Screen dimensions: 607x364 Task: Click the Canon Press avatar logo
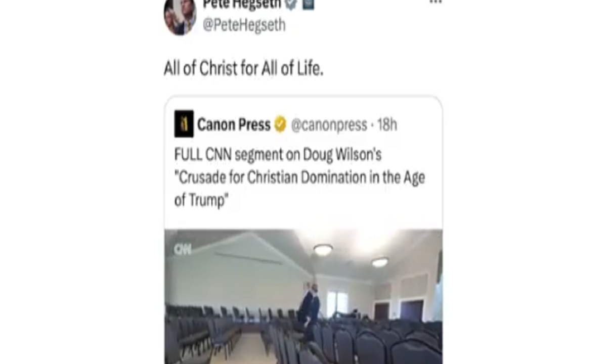pos(184,124)
